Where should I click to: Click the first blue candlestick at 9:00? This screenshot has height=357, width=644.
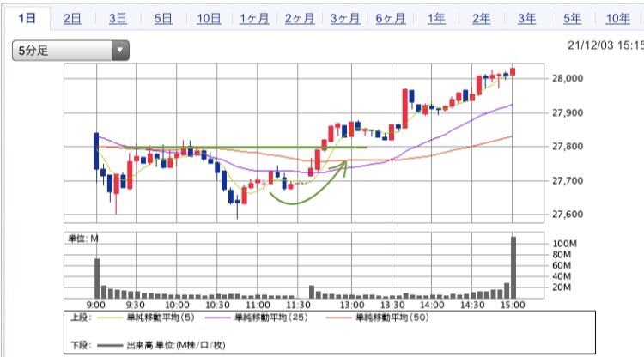click(x=96, y=151)
